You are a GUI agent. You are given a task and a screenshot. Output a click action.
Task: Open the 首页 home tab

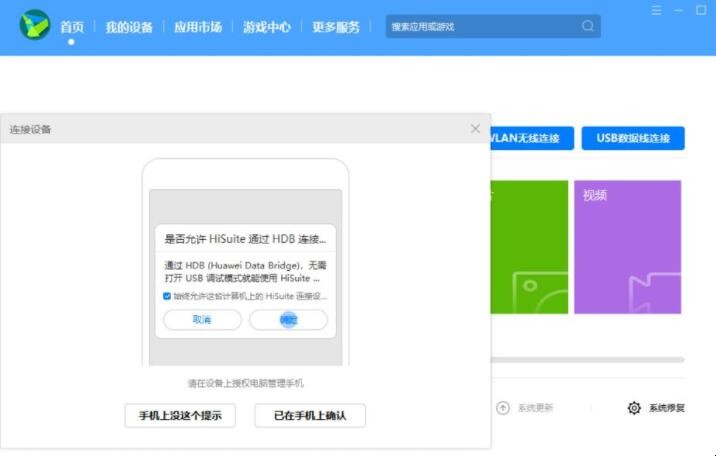coord(72,27)
